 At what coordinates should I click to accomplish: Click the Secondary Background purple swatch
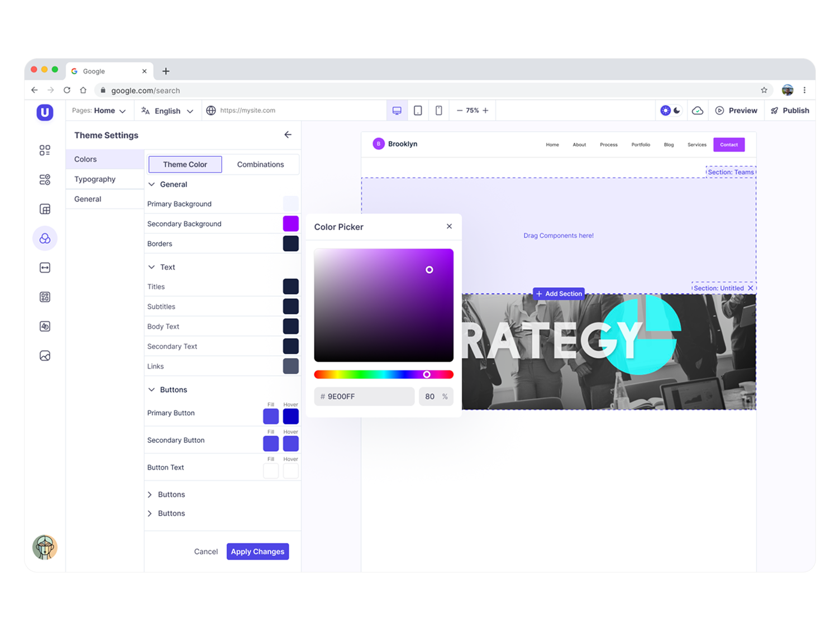[x=290, y=224]
